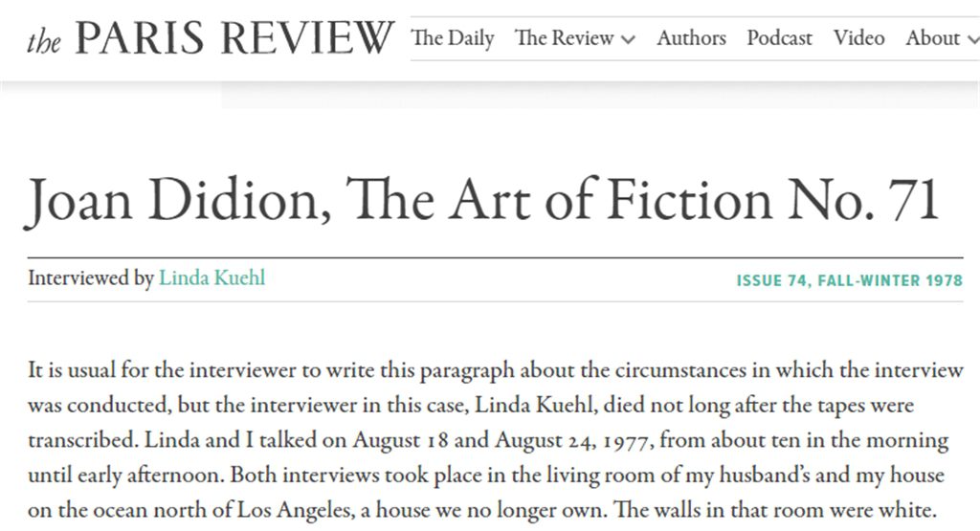This screenshot has height=531, width=980.
Task: Click the line beginning 'on the ocean north'
Action: (482, 510)
